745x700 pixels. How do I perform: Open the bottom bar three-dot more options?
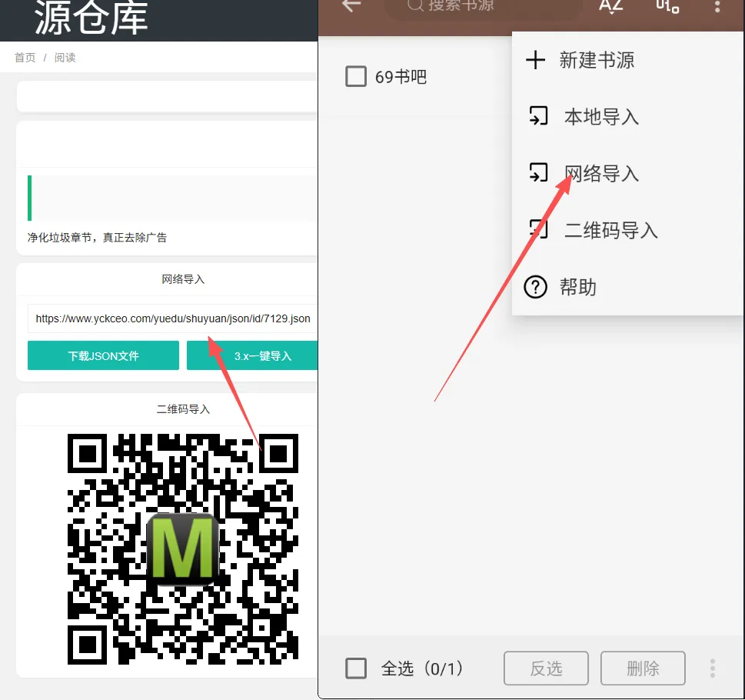pos(713,668)
